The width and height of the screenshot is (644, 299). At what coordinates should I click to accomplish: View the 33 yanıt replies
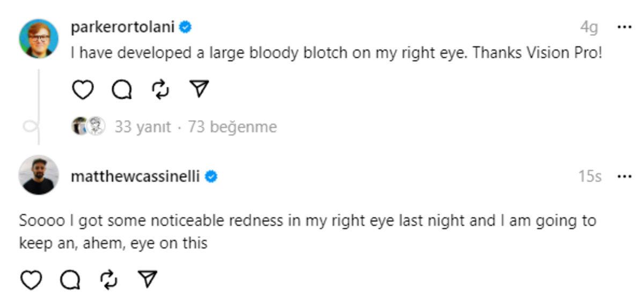[x=143, y=127]
